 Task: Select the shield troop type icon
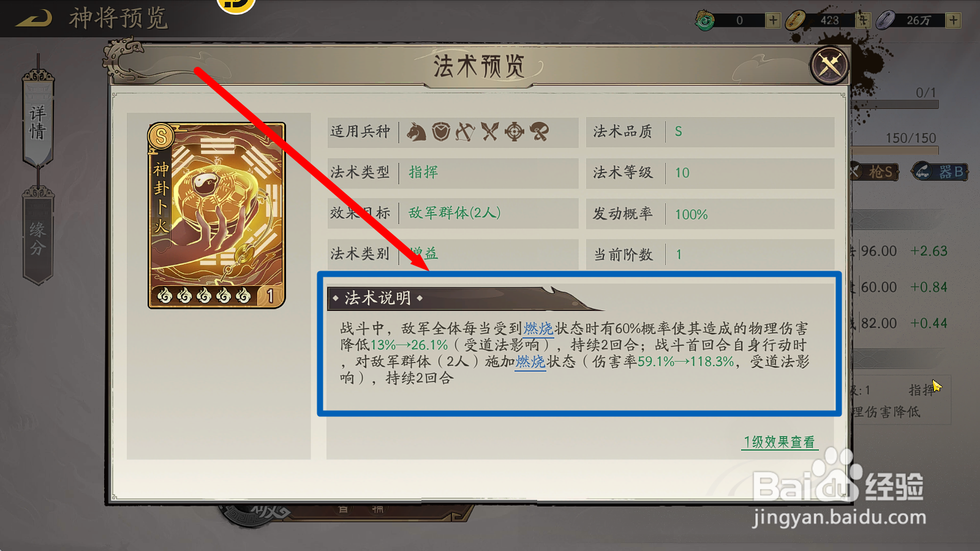click(441, 132)
